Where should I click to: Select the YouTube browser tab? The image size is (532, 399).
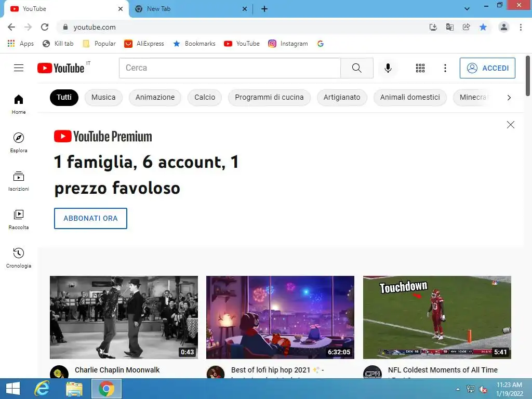click(66, 9)
